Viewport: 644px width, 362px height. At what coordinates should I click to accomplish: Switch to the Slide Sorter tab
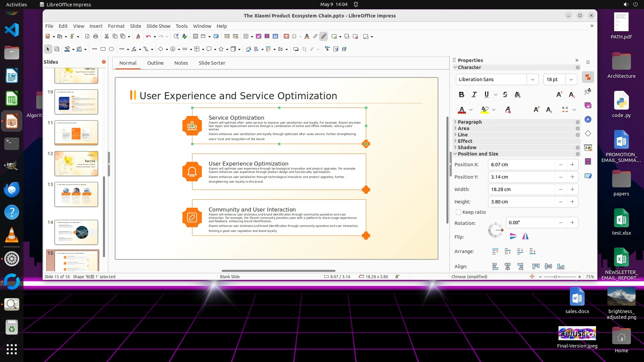212,63
